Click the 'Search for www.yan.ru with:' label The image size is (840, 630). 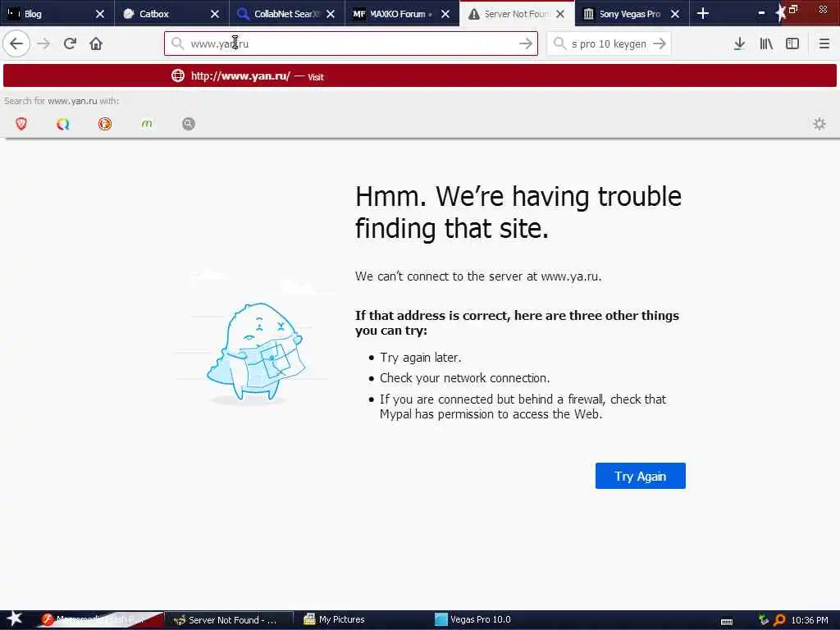pos(62,101)
